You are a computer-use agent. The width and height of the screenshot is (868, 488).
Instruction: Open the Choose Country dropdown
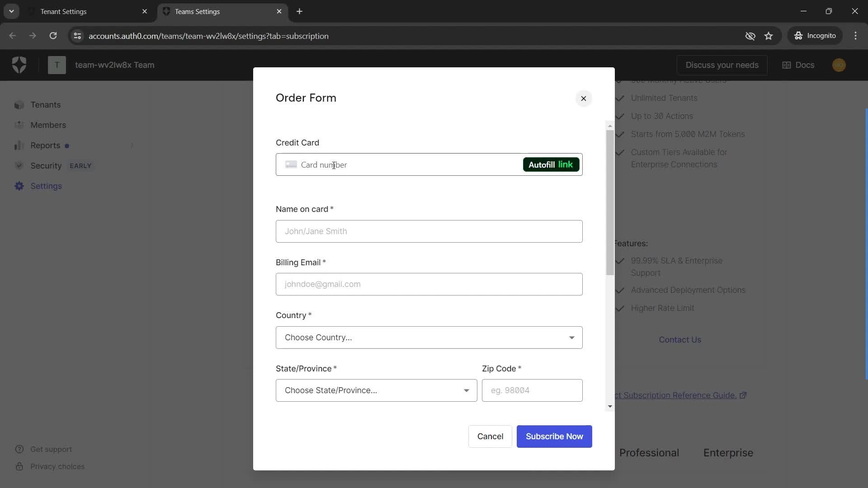pos(429,338)
